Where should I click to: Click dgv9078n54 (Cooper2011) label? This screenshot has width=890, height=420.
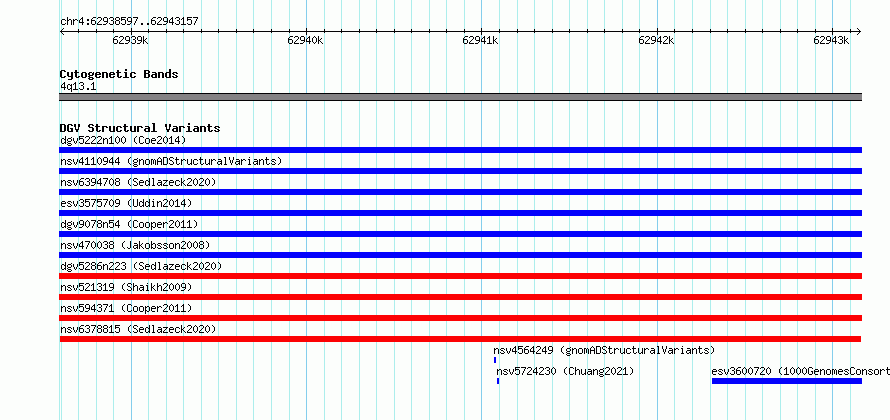(x=129, y=224)
